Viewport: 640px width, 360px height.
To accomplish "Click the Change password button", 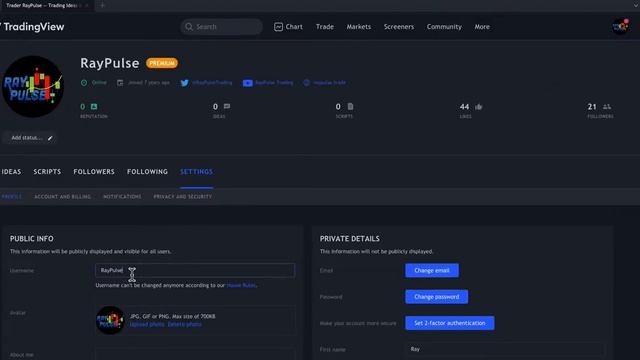I will pos(437,297).
